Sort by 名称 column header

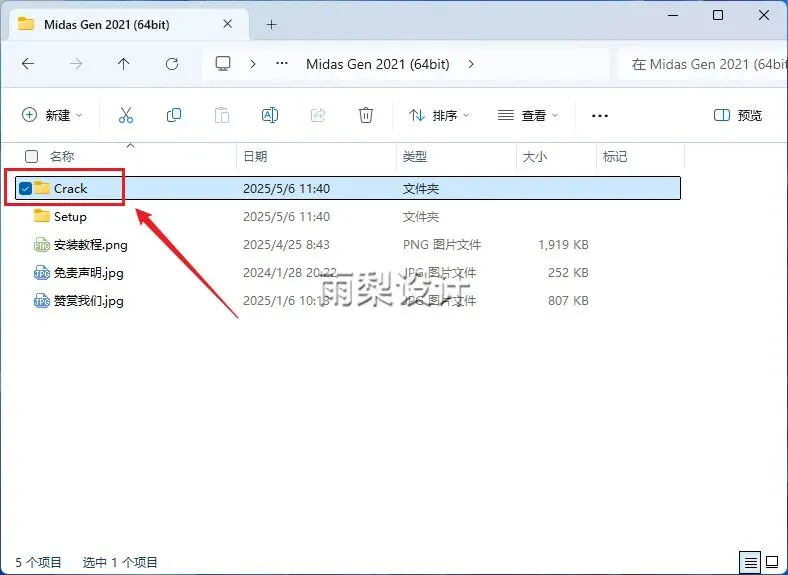click(62, 156)
